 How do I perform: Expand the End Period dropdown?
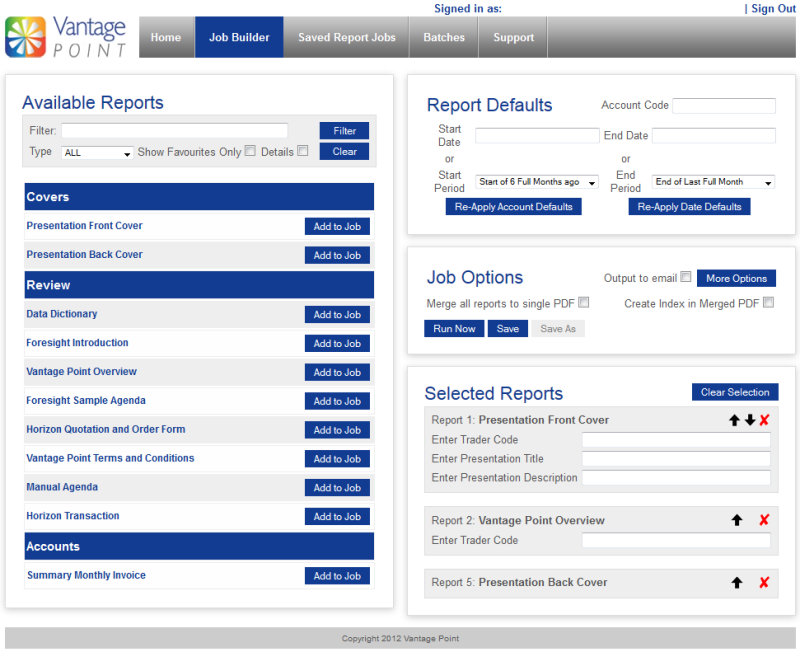[713, 182]
